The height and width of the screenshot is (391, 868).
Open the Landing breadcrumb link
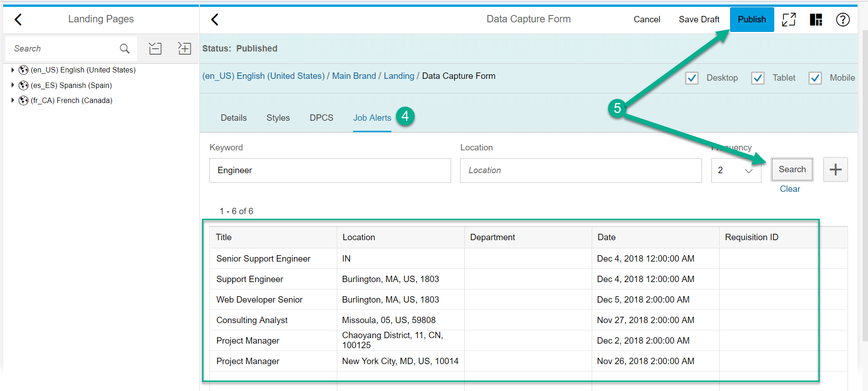(x=399, y=76)
